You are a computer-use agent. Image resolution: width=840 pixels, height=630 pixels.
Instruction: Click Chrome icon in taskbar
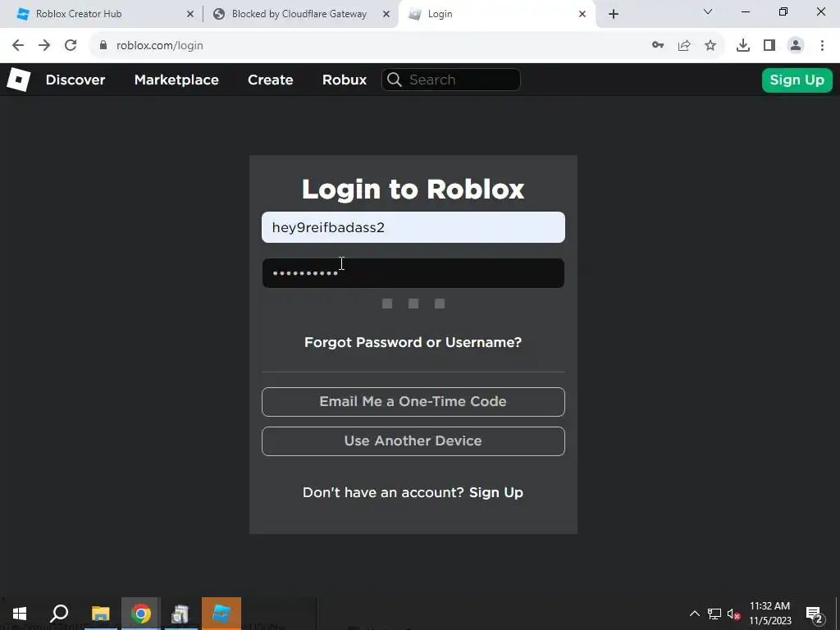point(140,614)
